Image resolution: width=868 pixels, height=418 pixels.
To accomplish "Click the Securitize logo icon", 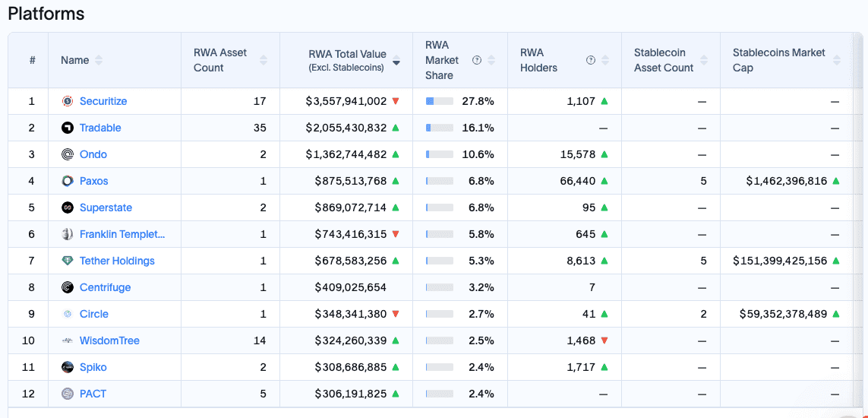I will click(67, 101).
